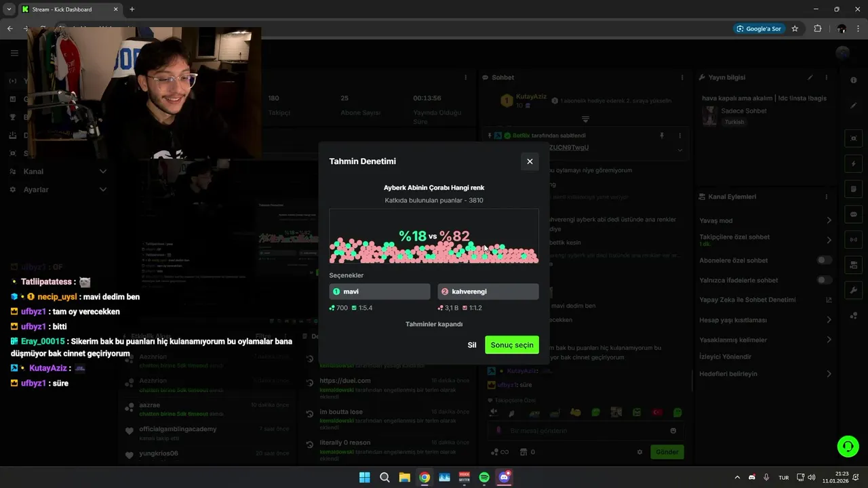The image size is (868, 488).
Task: Toggle Abonelere özel sohbet switch
Action: pos(825,260)
